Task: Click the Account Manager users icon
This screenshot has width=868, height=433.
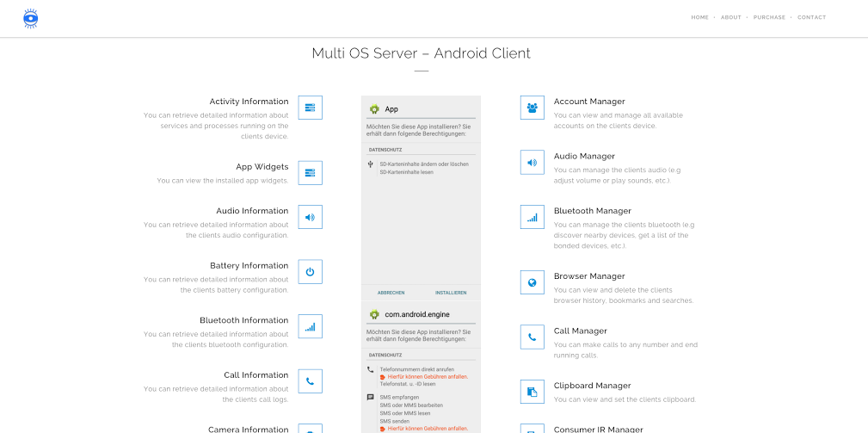Action: [532, 108]
